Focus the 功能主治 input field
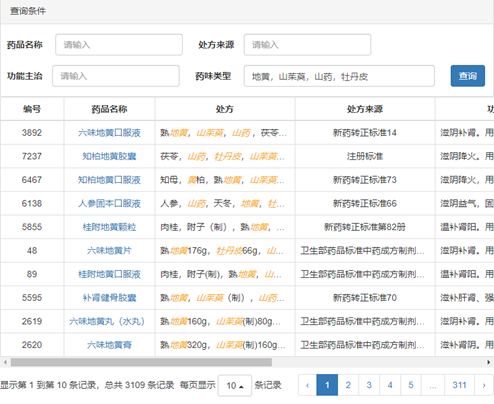This screenshot has height=404, width=494. pyautogui.click(x=116, y=76)
